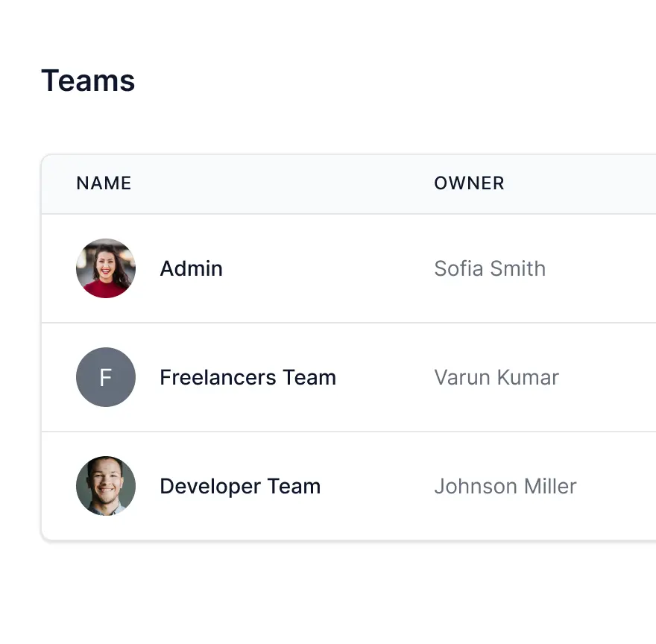This screenshot has height=644, width=656.
Task: Click Johnson Miller's profile photo
Action: tap(105, 485)
